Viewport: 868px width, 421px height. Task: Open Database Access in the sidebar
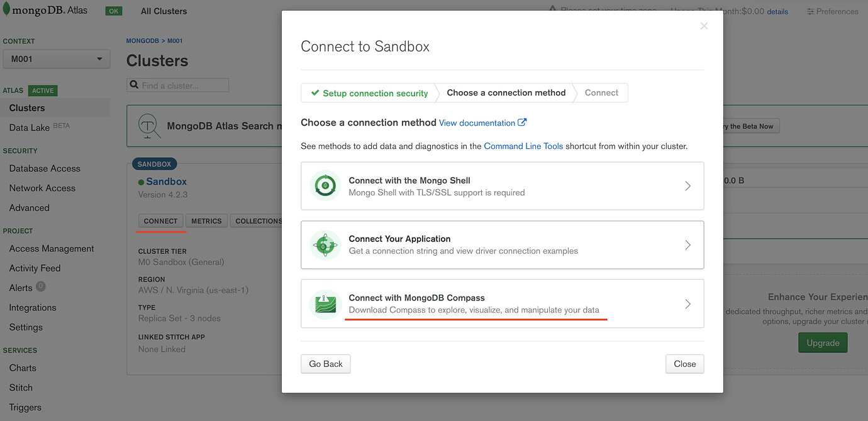[45, 168]
